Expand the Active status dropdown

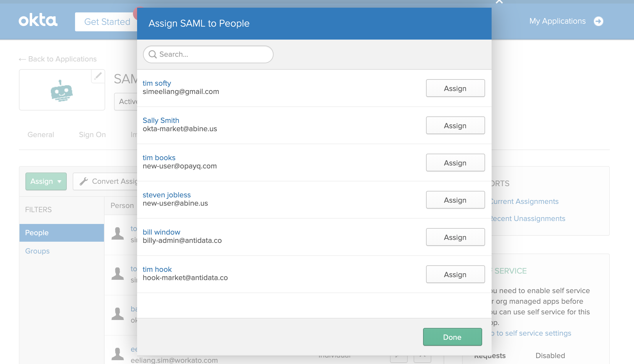click(x=127, y=102)
